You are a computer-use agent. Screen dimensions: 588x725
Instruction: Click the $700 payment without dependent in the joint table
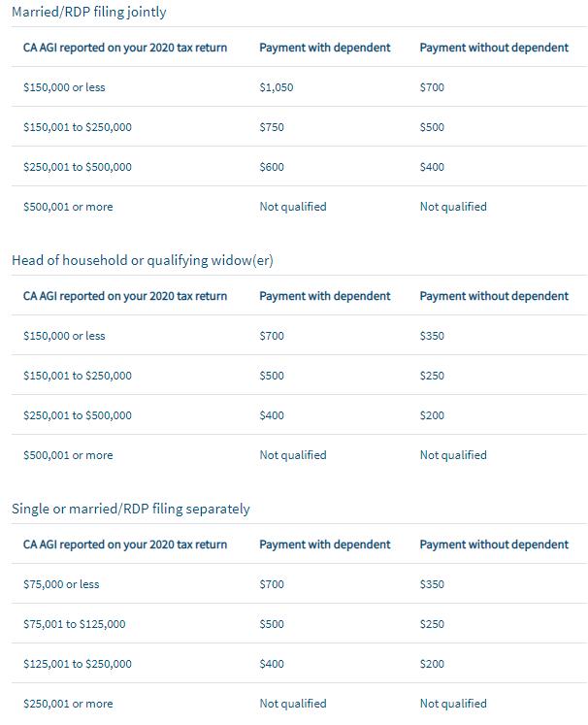pyautogui.click(x=432, y=87)
